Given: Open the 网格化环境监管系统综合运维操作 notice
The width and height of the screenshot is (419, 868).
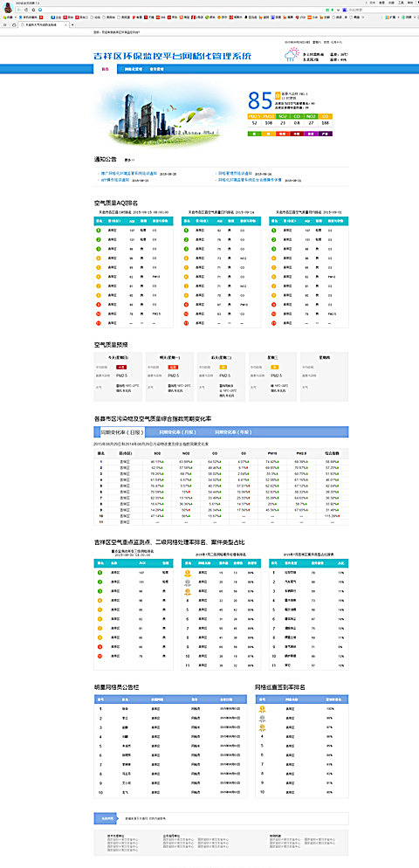Looking at the screenshot, I should pos(250,180).
